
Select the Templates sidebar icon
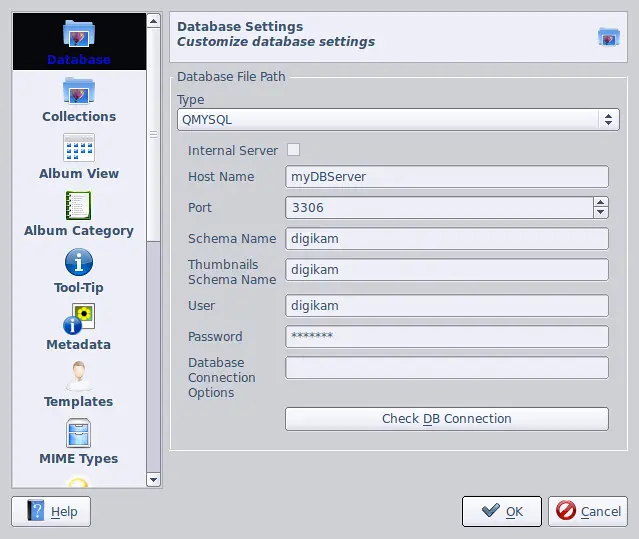coord(78,378)
